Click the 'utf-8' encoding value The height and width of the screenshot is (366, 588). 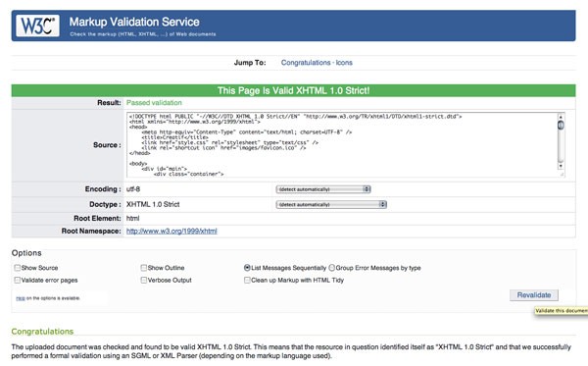pyautogui.click(x=133, y=189)
